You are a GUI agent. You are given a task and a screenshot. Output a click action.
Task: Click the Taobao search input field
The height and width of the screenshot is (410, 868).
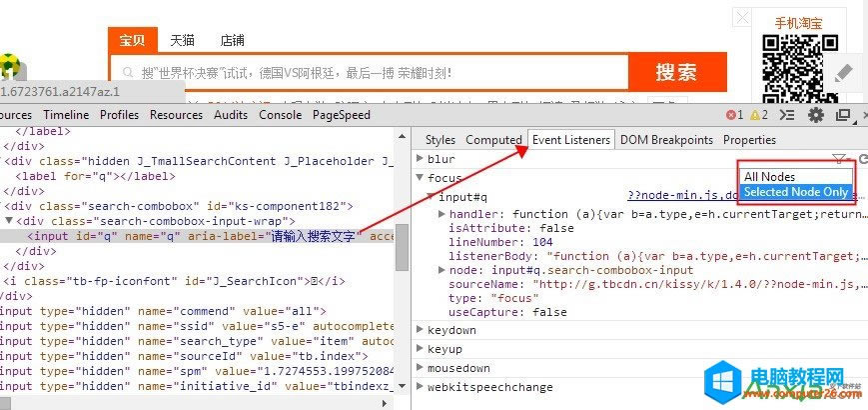tap(370, 73)
